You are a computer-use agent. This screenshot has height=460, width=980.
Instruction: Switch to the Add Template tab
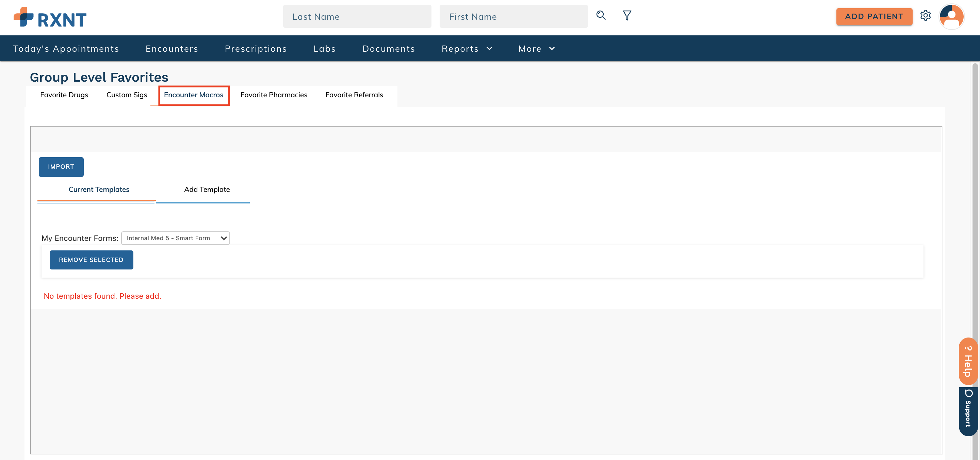coord(207,189)
